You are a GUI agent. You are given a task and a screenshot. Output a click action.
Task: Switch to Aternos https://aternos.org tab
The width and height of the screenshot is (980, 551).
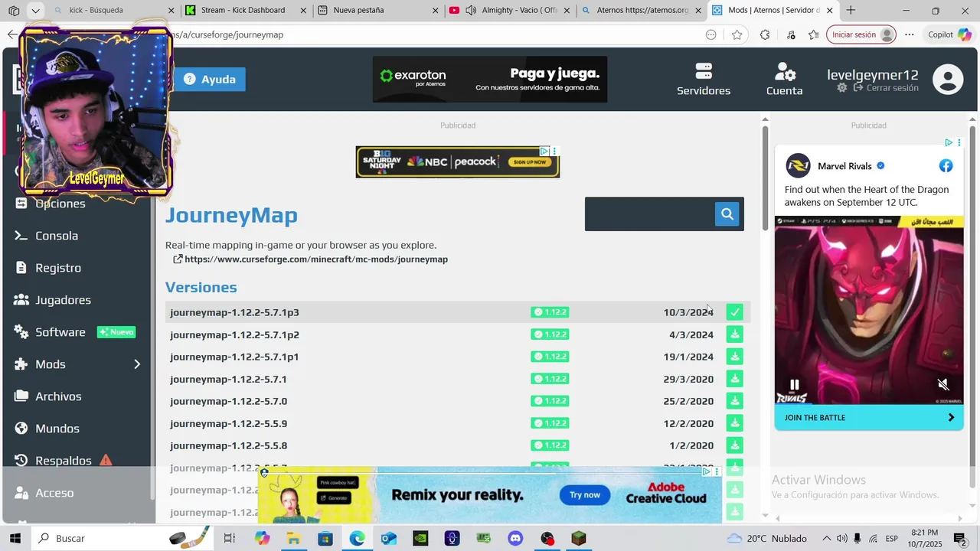[x=642, y=11]
